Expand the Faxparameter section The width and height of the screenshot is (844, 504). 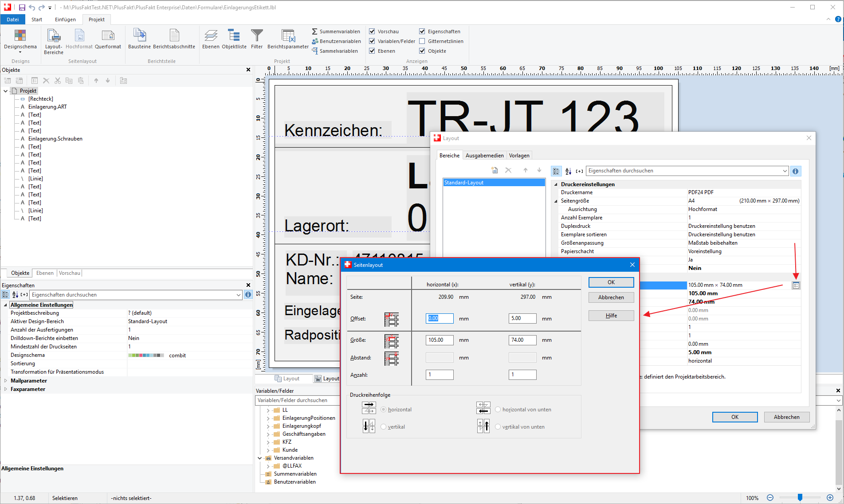coord(6,389)
